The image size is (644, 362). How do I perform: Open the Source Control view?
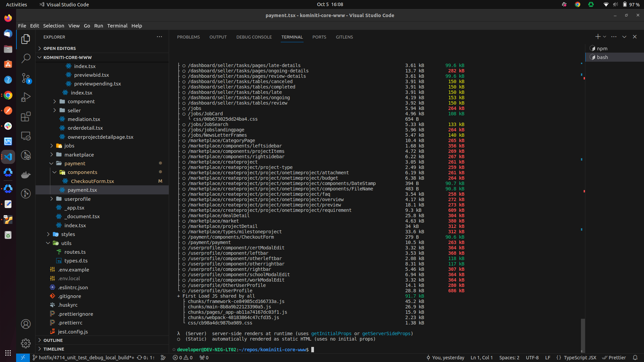coord(26,78)
